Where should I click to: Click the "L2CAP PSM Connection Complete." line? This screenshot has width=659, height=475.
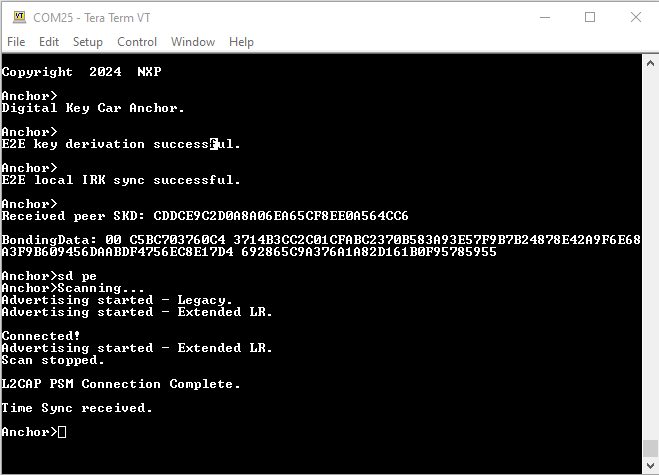[121, 384]
